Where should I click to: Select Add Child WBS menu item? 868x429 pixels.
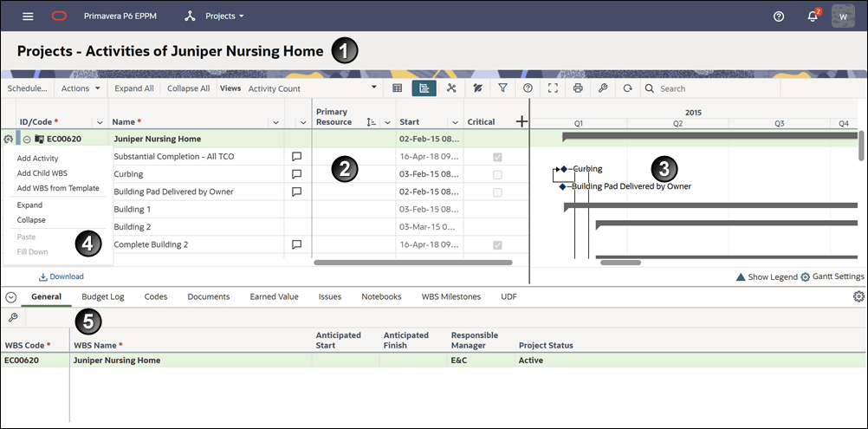tap(42, 173)
